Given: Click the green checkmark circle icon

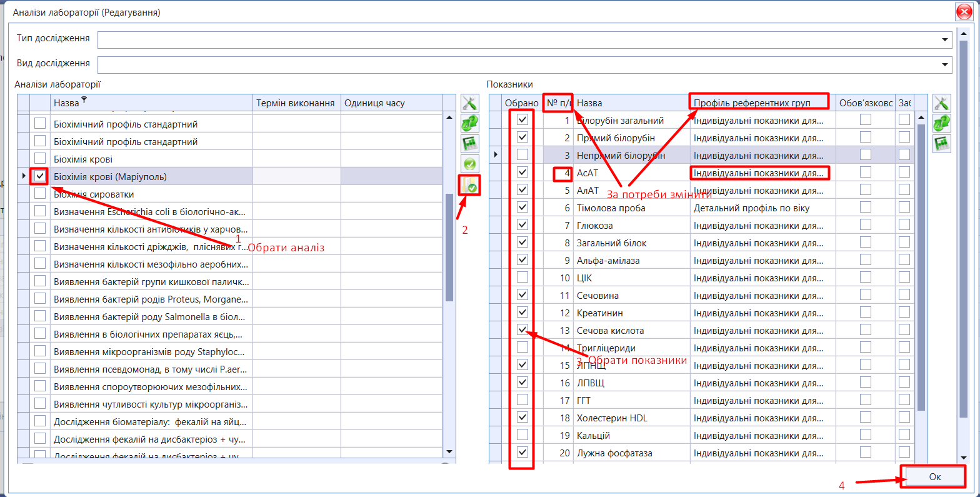Looking at the screenshot, I should (469, 164).
